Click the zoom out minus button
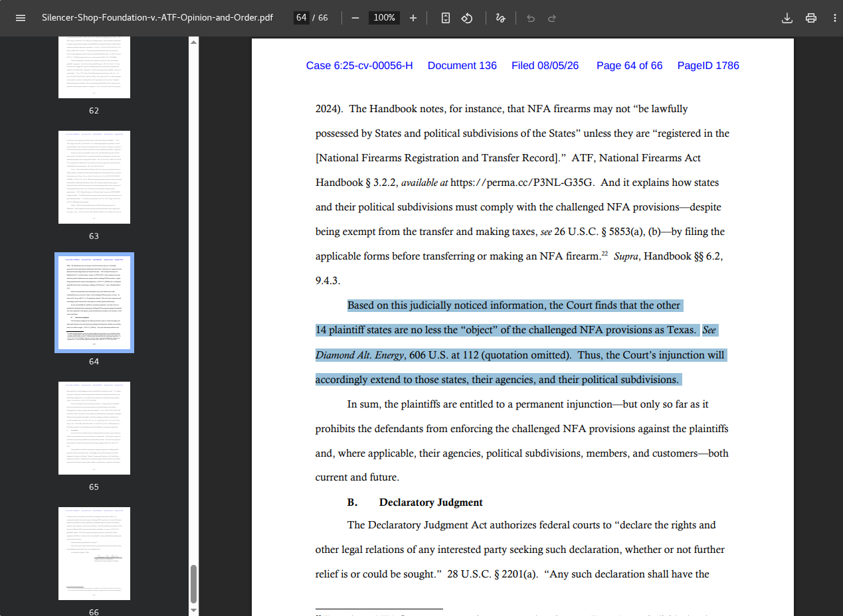The height and width of the screenshot is (616, 843). coord(355,18)
